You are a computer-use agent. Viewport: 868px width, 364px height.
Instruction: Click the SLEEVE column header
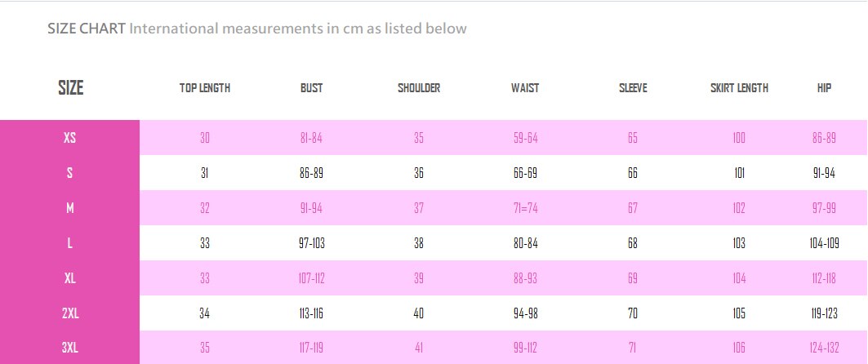pos(633,88)
